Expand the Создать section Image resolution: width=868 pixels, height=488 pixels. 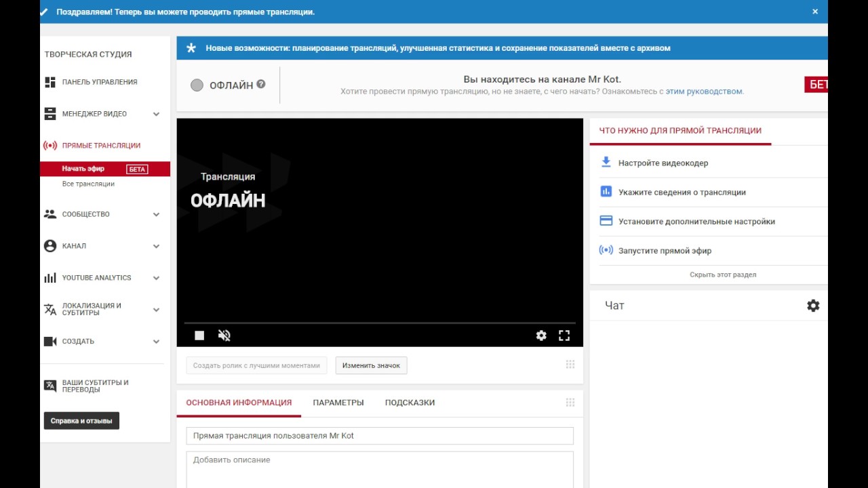[157, 342]
